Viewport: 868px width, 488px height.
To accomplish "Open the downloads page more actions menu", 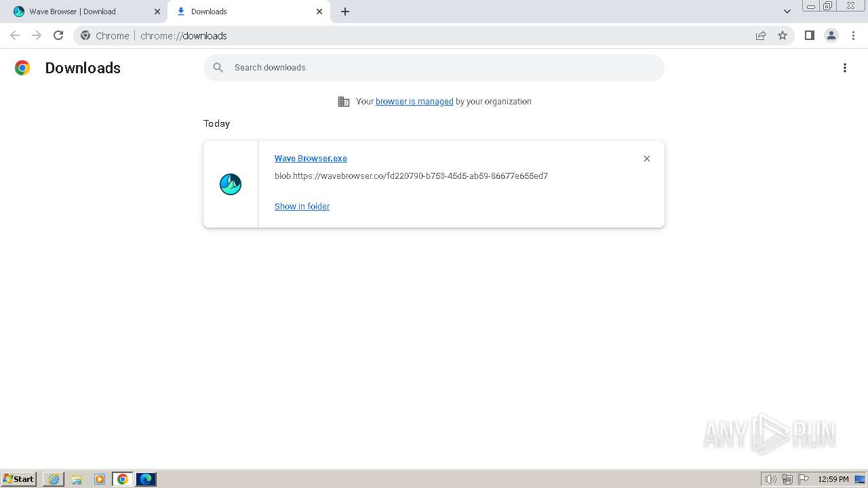I will [845, 68].
